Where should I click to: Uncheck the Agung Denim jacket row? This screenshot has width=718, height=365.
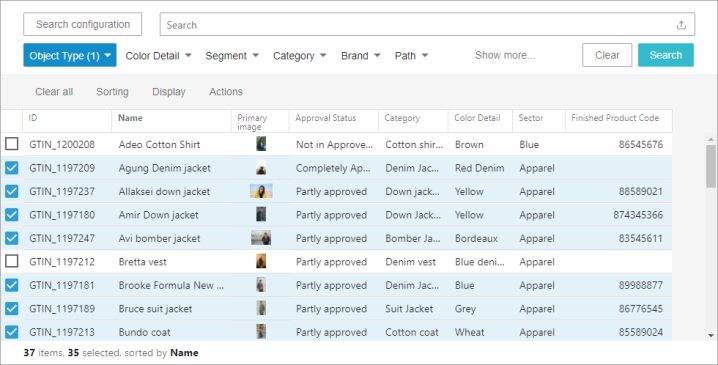[x=11, y=168]
